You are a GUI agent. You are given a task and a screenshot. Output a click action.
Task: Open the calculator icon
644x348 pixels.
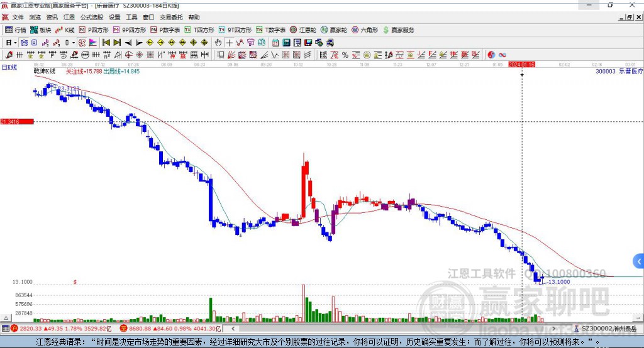click(286, 42)
